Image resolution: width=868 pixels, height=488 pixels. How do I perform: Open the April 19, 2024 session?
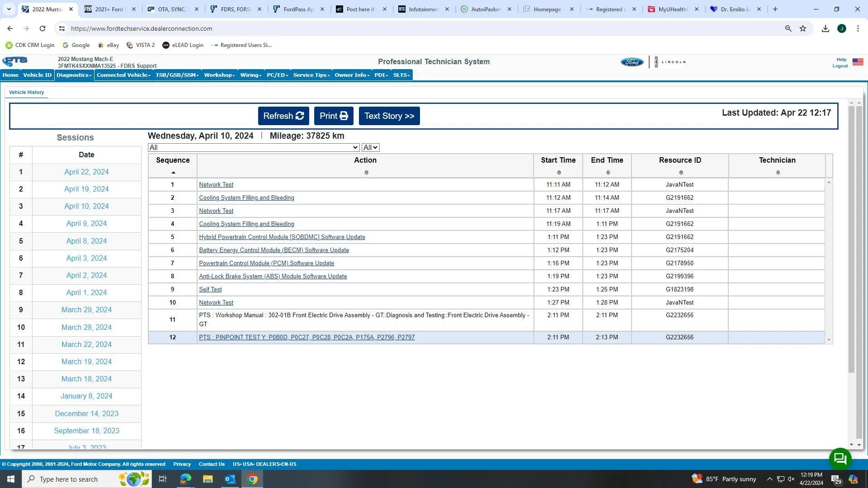pyautogui.click(x=86, y=189)
